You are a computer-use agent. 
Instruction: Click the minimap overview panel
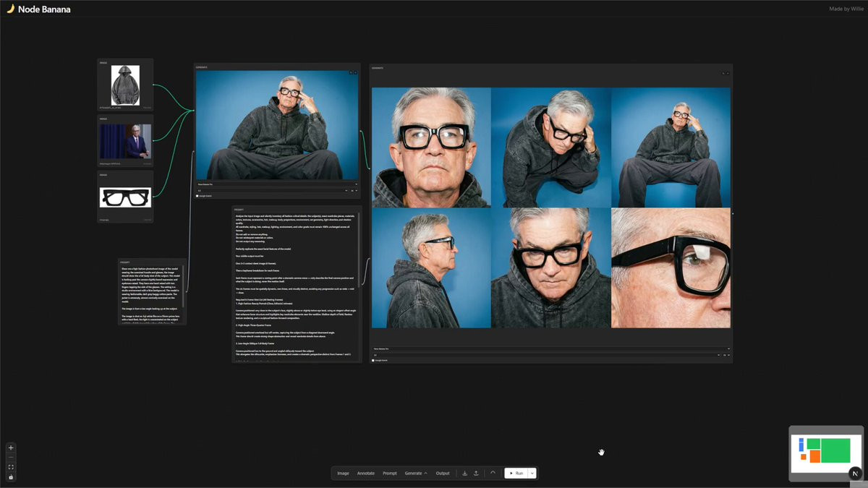click(825, 453)
